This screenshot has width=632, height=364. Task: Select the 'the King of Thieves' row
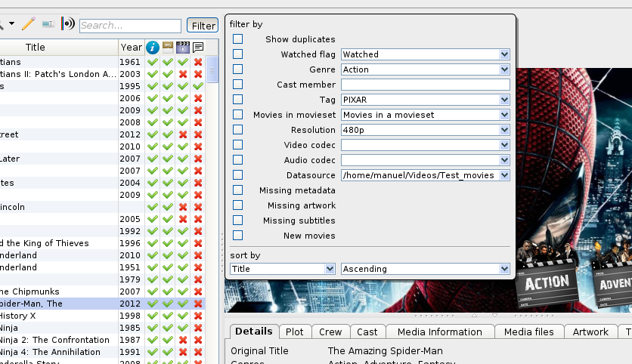click(102, 243)
